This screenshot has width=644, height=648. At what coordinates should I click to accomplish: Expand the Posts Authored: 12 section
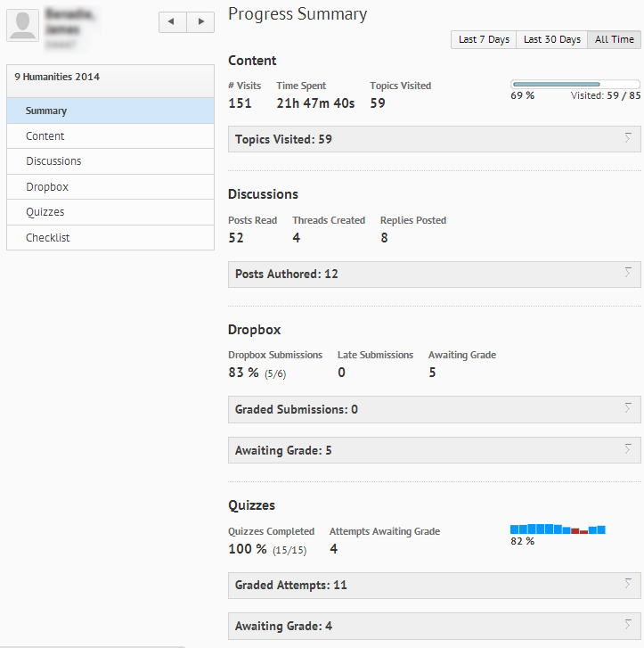[x=434, y=275]
